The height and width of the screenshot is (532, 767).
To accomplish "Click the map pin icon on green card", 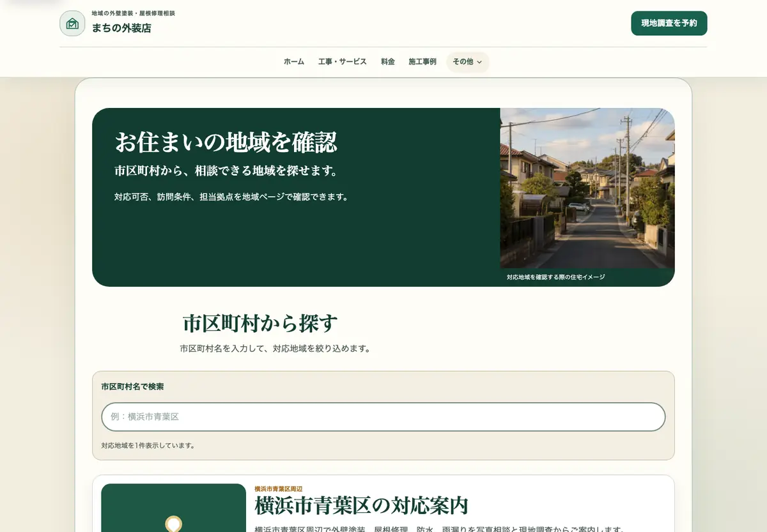I will (x=173, y=524).
